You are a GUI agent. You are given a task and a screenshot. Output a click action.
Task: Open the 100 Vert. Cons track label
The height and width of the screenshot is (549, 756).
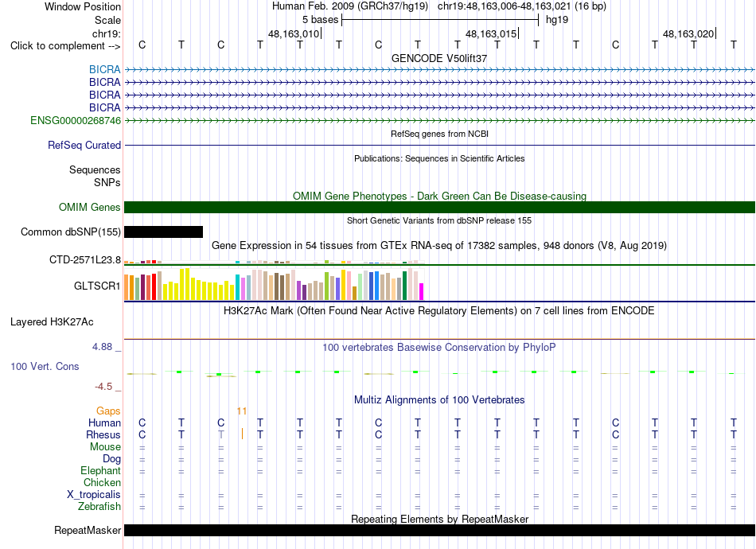45,366
